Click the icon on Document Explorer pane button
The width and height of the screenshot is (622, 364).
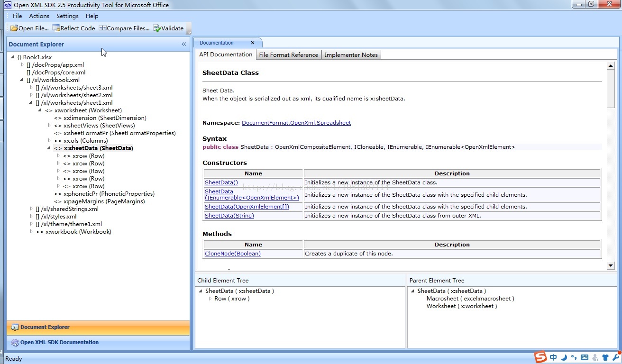(15, 327)
